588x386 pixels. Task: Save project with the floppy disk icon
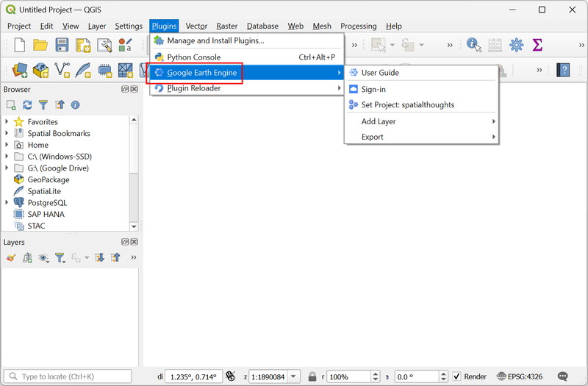point(62,45)
